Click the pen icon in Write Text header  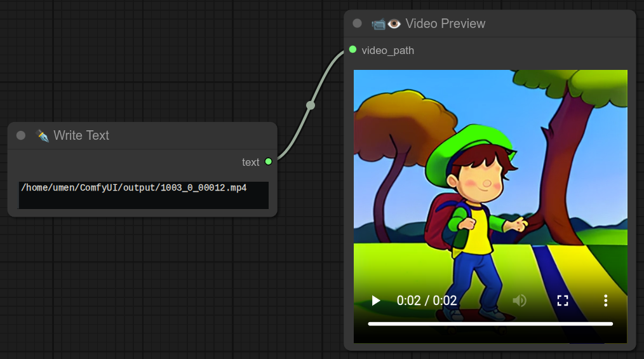(43, 135)
